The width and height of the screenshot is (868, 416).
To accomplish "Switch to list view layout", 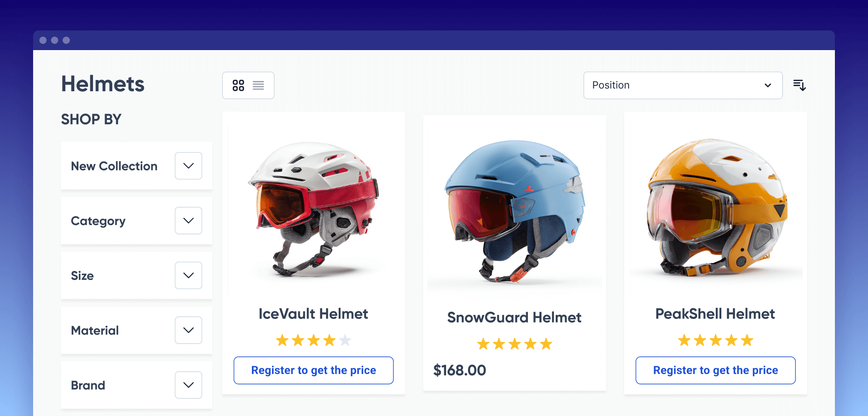I will coord(258,85).
